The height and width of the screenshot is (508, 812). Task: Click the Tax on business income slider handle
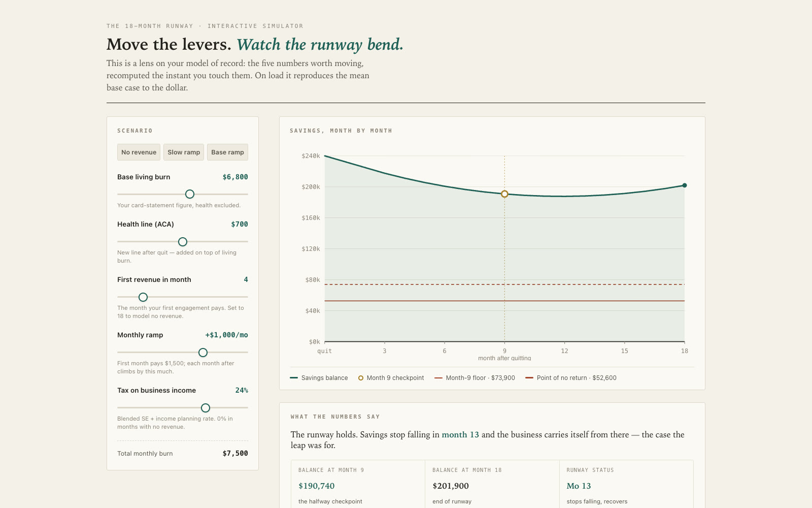click(x=206, y=408)
